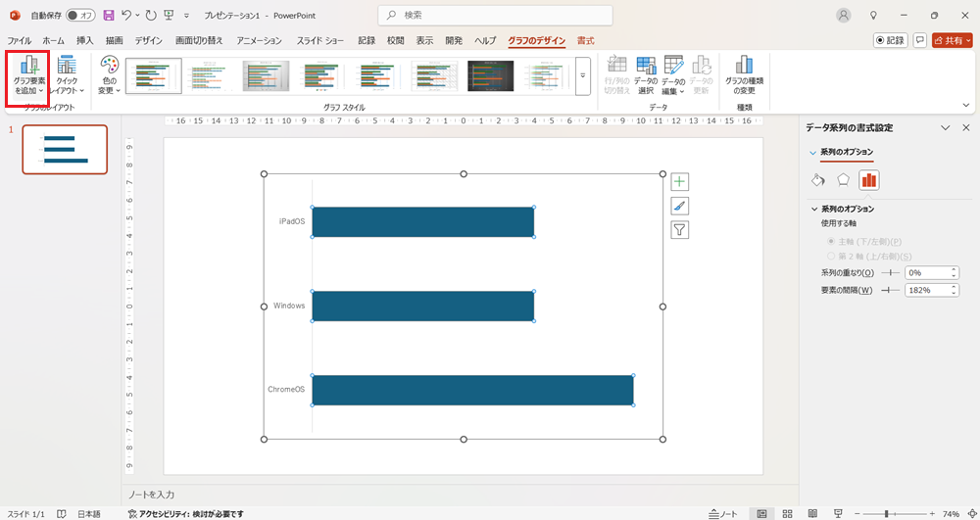Click the Record (記録) button at top right
The height and width of the screenshot is (520, 980).
[x=890, y=40]
